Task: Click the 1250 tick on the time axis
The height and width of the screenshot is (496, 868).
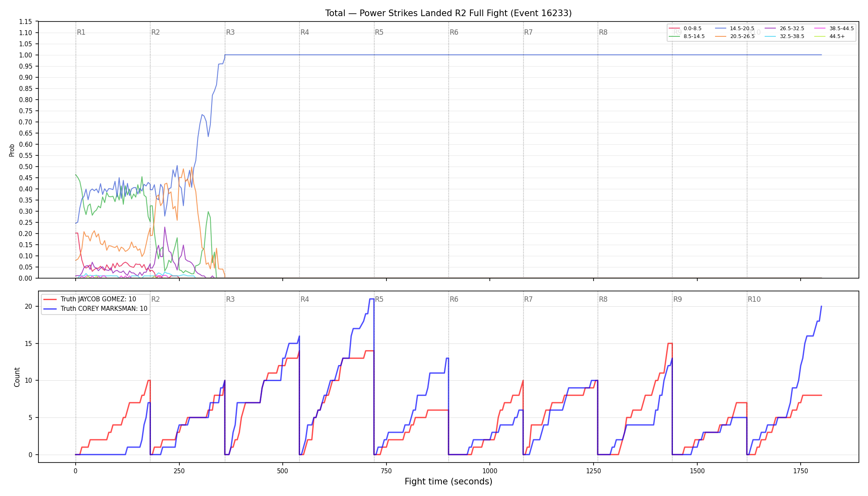Action: click(594, 471)
